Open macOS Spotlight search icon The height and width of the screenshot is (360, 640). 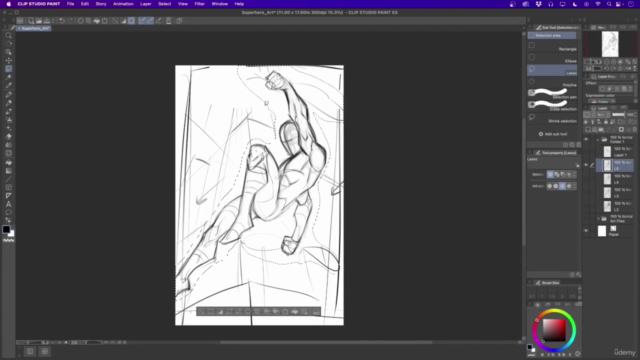point(609,4)
